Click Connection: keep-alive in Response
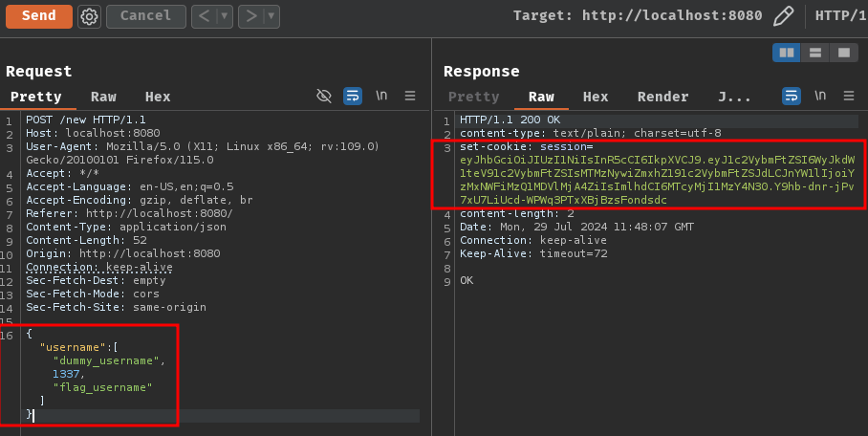Screen dimensions: 868x436 tap(533, 240)
